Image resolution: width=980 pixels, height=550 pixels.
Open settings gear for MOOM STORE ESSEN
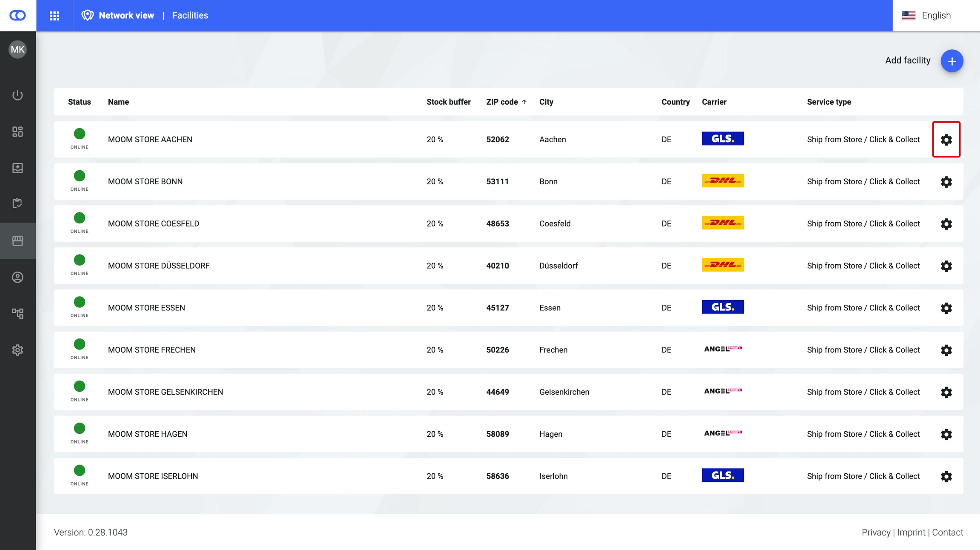click(x=946, y=308)
